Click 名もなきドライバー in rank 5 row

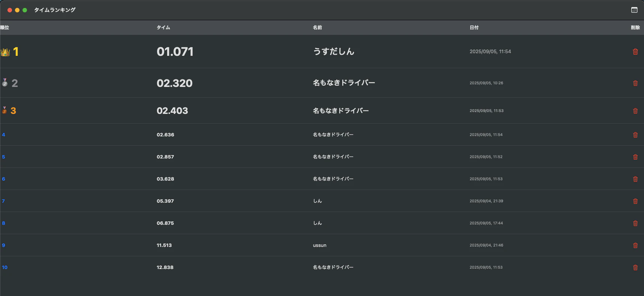[x=333, y=157]
